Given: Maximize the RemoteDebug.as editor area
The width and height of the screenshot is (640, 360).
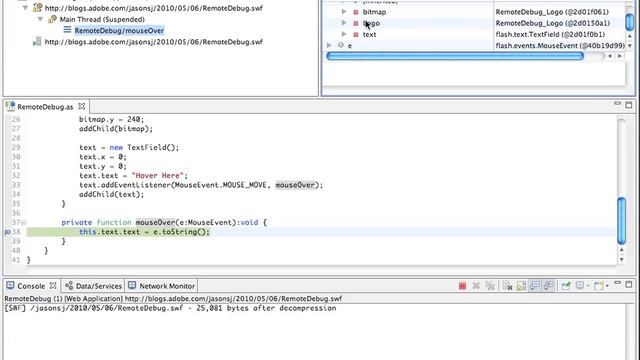Looking at the screenshot, I should click(629, 105).
